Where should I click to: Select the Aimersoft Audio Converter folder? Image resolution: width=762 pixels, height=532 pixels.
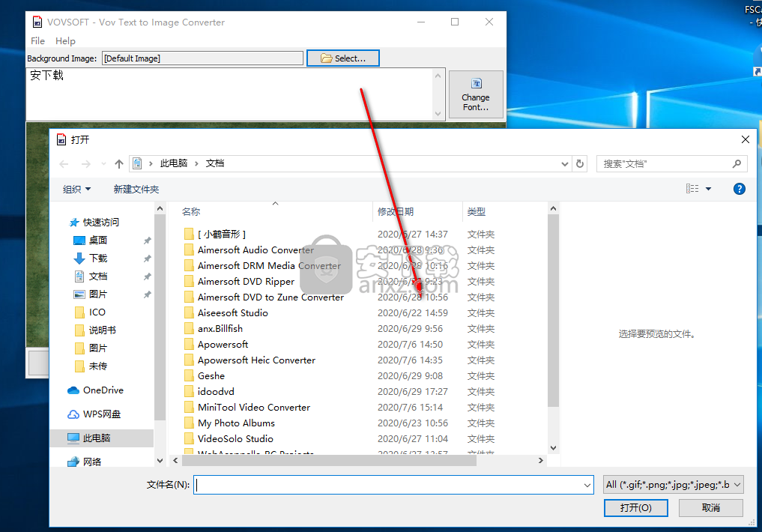pyautogui.click(x=255, y=250)
